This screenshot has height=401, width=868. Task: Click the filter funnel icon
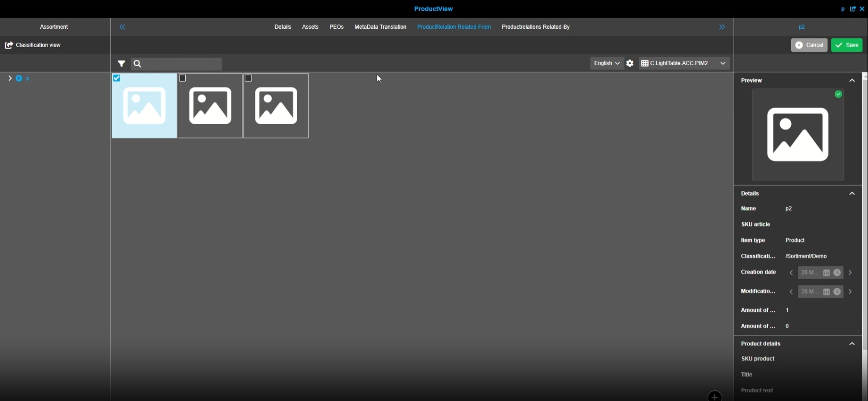pos(121,64)
